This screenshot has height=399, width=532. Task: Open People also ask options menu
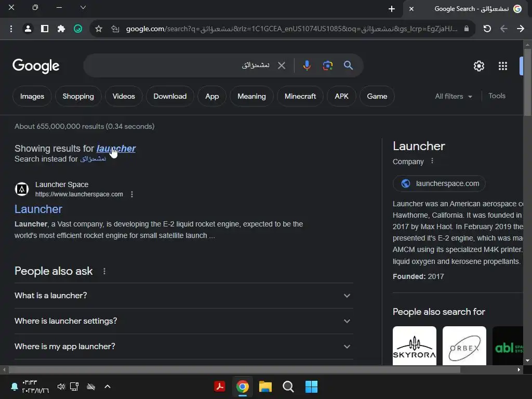104,271
